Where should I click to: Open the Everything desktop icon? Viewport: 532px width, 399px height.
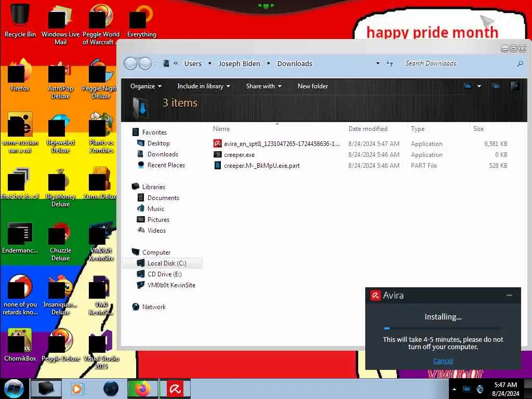click(141, 20)
